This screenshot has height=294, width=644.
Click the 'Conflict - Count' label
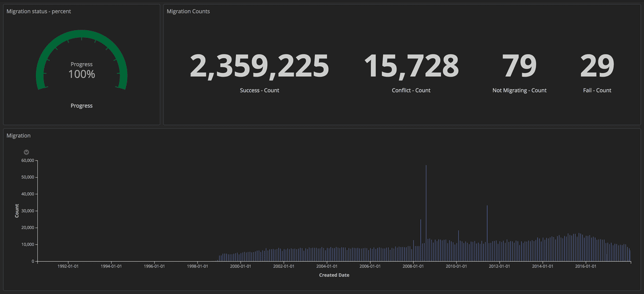pyautogui.click(x=411, y=90)
